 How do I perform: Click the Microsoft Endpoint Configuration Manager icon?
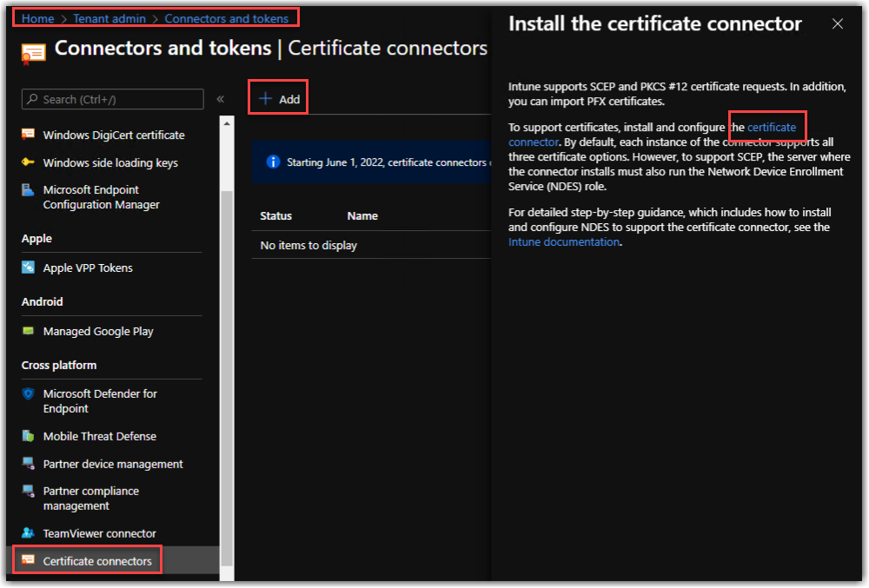[28, 190]
